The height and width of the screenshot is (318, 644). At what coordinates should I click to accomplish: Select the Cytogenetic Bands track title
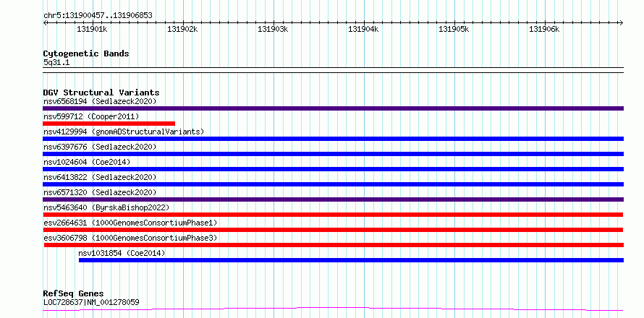pos(86,53)
